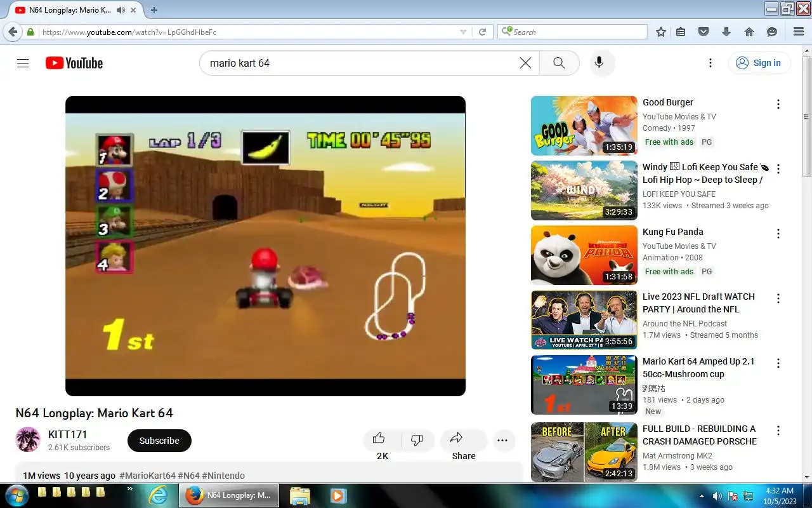Open Windows Explorer from taskbar
812x508 pixels.
(299, 495)
